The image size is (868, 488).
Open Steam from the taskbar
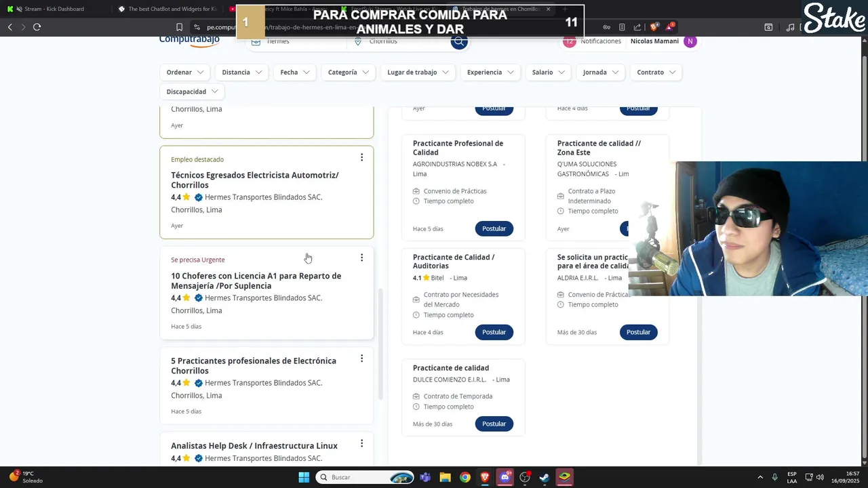[545, 477]
